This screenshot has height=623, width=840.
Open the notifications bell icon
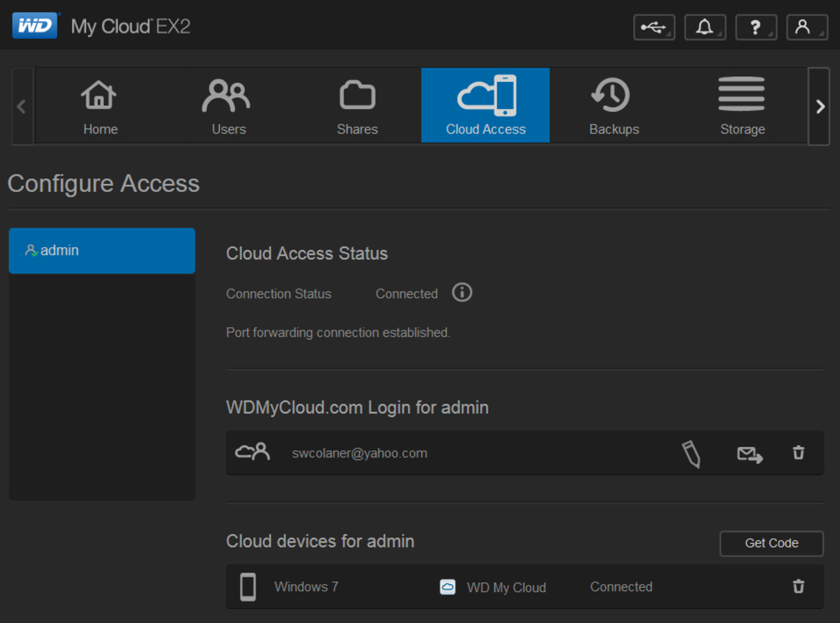(705, 27)
